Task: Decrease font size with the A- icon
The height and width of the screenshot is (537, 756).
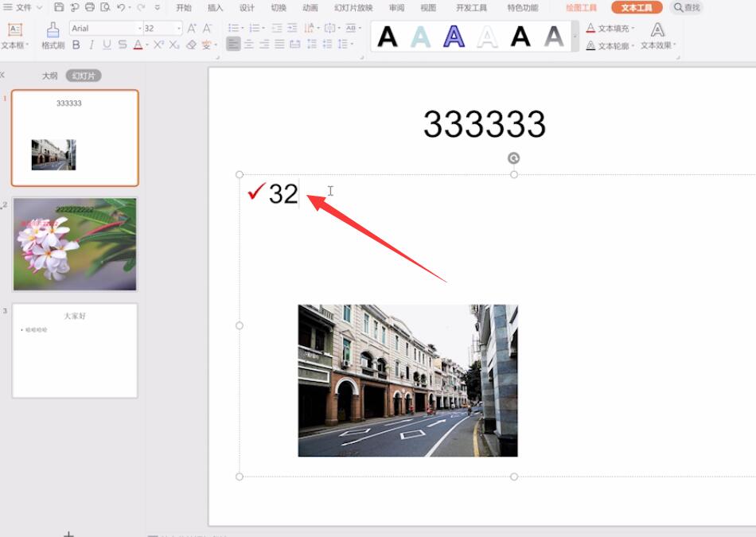Action: (x=208, y=29)
